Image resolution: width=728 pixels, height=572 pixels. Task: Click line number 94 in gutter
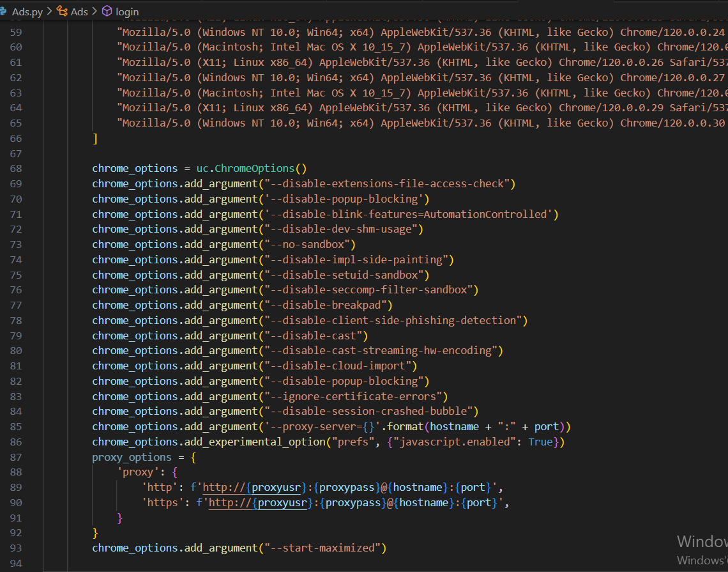16,564
